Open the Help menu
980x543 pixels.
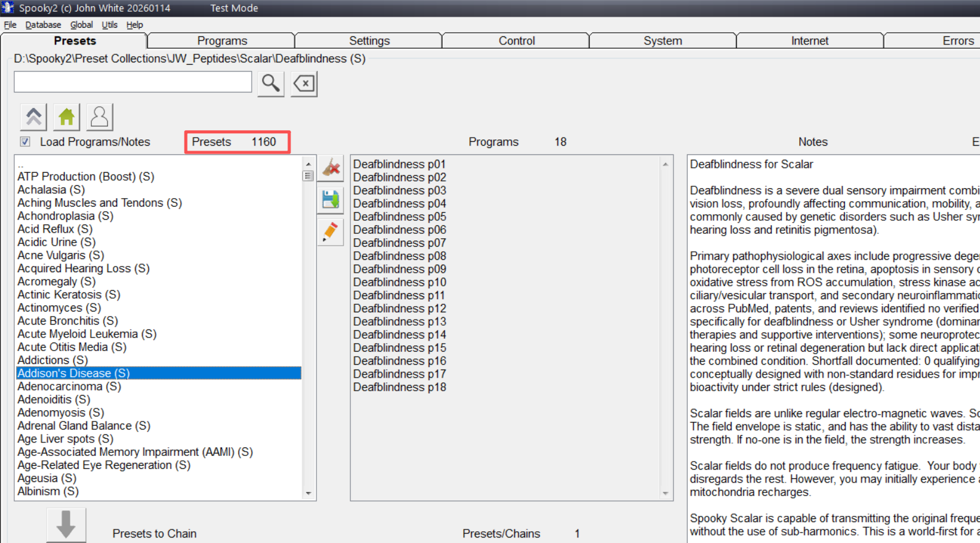134,25
